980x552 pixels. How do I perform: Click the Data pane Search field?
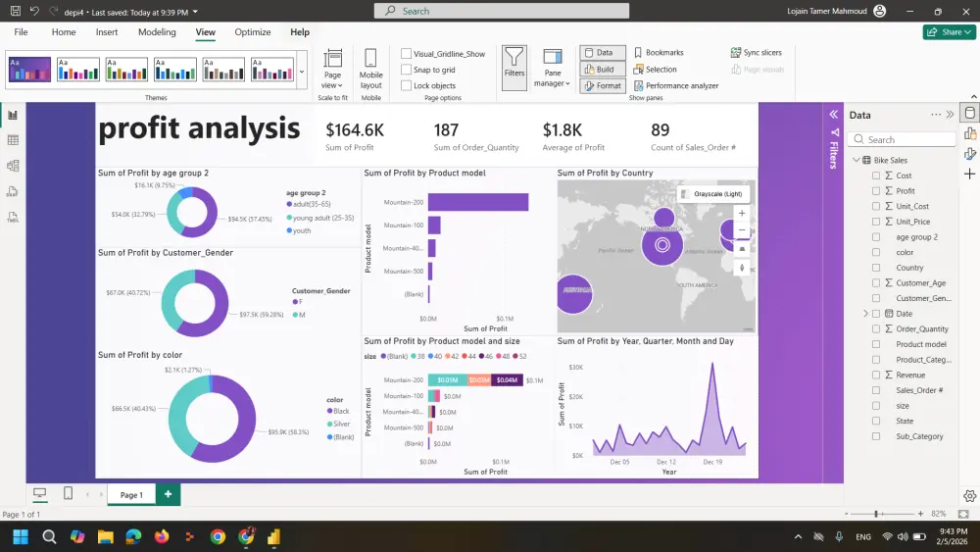pyautogui.click(x=902, y=139)
